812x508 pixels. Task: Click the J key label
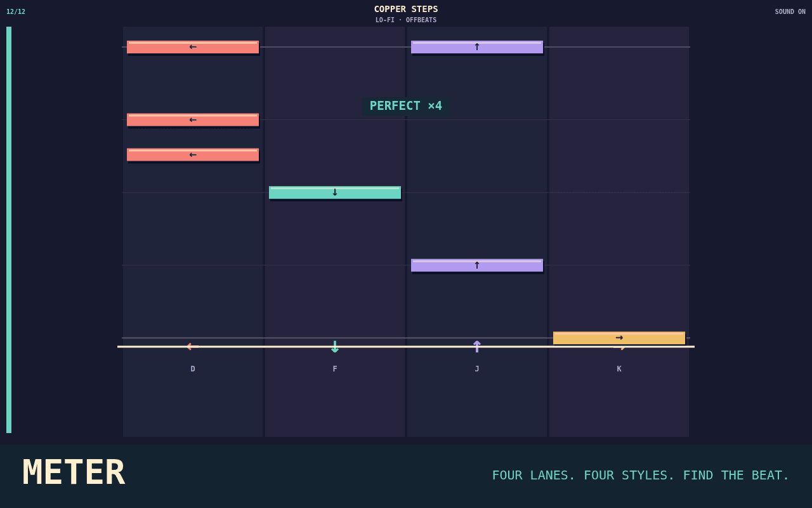coord(477,369)
